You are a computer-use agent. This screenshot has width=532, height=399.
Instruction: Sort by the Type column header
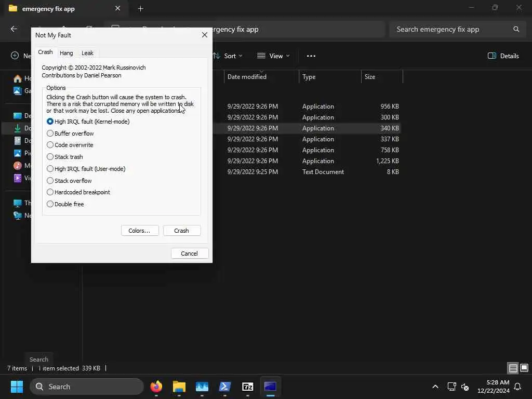tap(330, 77)
